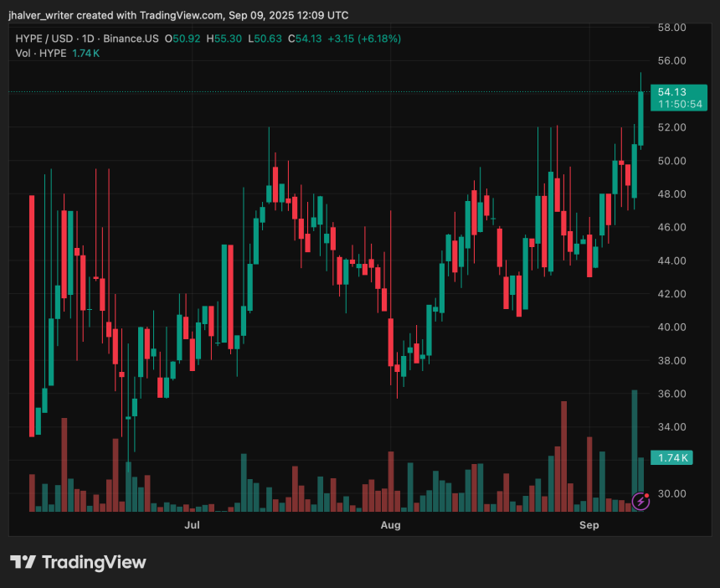Click the Aug label on time axis
720x588 pixels.
point(390,525)
